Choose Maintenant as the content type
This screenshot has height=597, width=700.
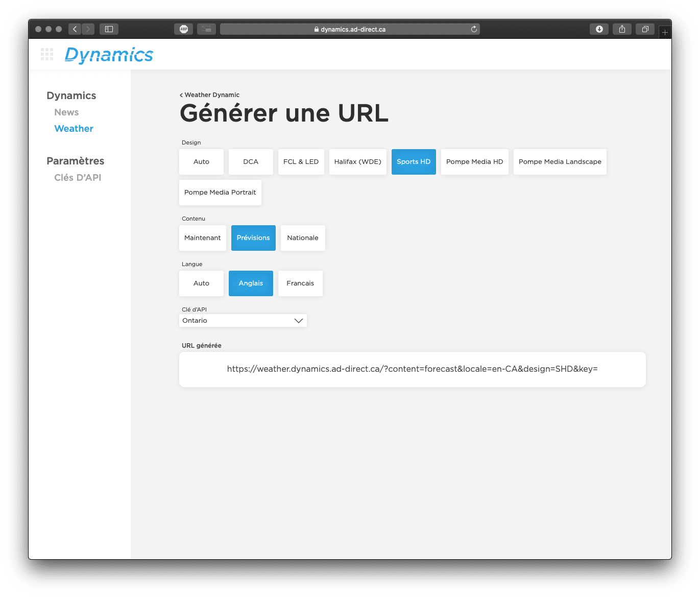pyautogui.click(x=203, y=238)
